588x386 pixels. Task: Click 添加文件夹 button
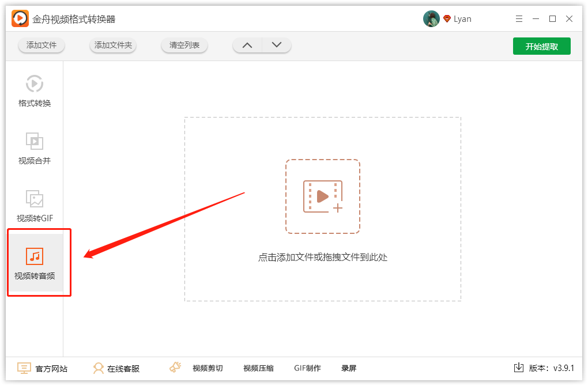pyautogui.click(x=113, y=46)
